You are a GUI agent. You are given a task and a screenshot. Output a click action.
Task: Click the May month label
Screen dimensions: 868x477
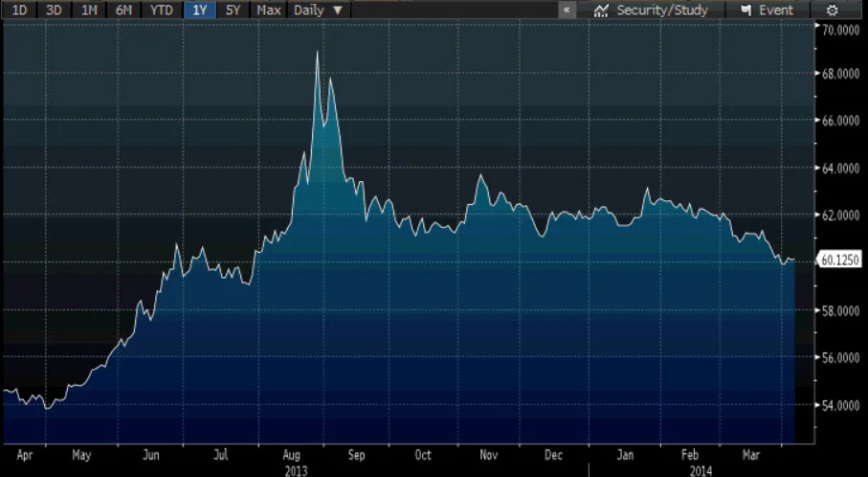[81, 455]
